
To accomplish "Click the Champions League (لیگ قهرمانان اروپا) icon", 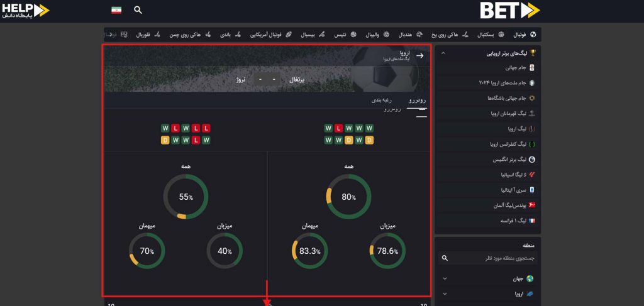I will click(x=532, y=114).
